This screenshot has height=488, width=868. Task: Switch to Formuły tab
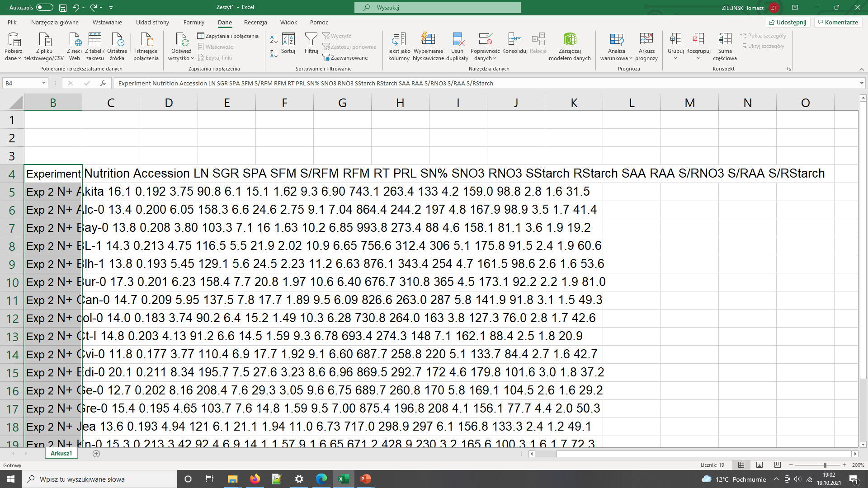(194, 22)
